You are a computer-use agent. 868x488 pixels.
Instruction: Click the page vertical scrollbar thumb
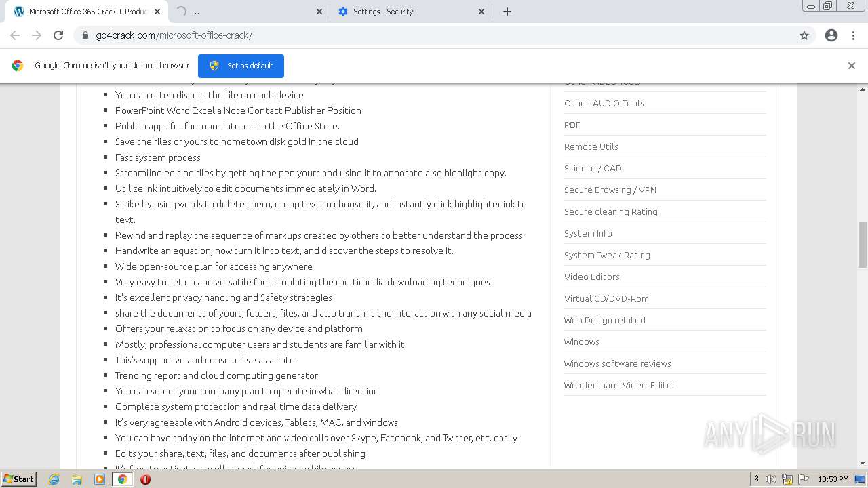click(863, 245)
